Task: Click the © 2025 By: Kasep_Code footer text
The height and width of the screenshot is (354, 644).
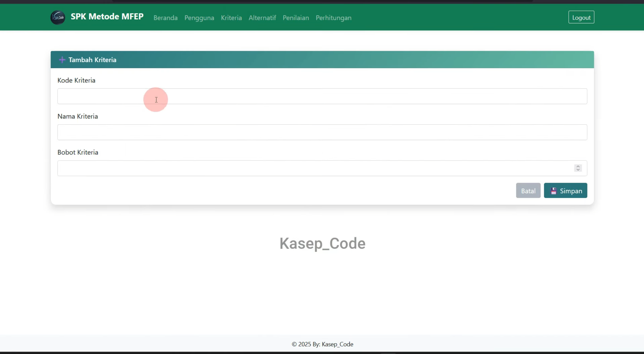Action: [322, 344]
